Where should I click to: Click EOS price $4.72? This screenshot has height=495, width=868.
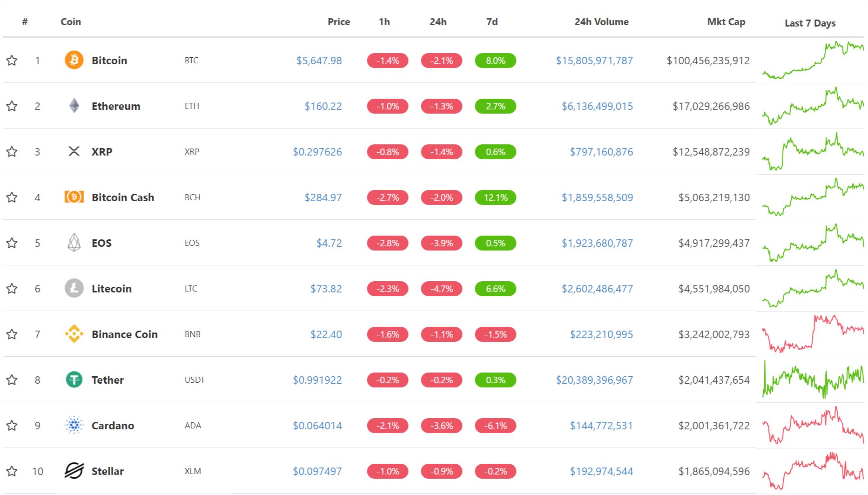[329, 243]
